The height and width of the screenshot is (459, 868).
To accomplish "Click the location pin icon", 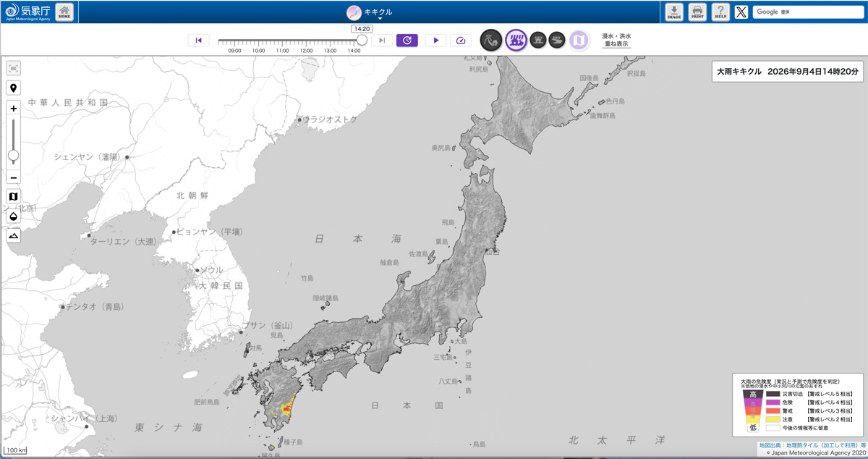I will pos(14,88).
